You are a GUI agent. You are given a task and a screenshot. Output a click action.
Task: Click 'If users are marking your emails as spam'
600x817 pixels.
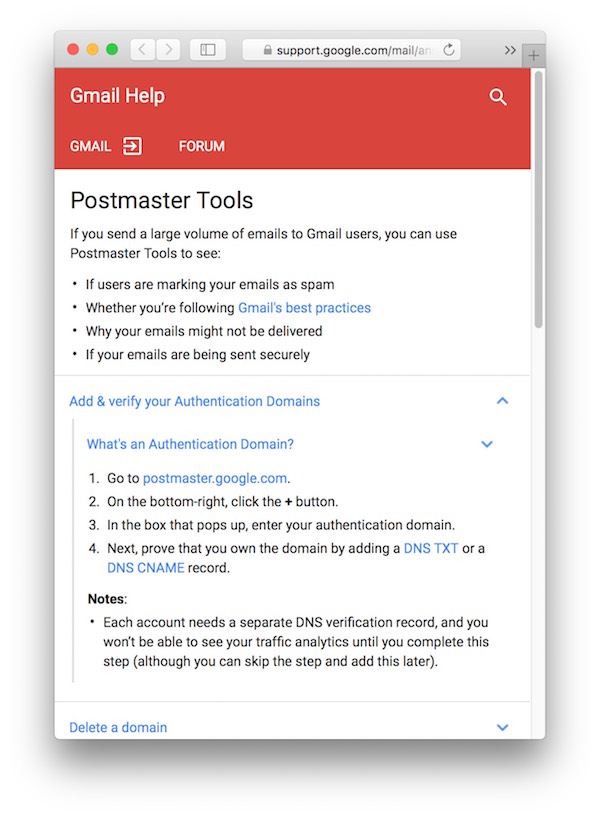[x=210, y=284]
